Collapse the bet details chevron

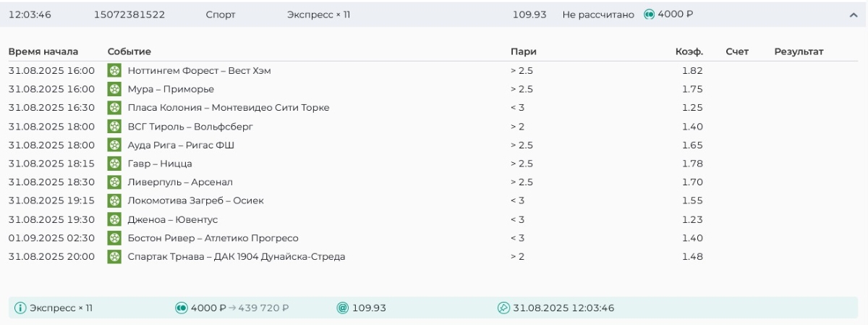(x=853, y=15)
